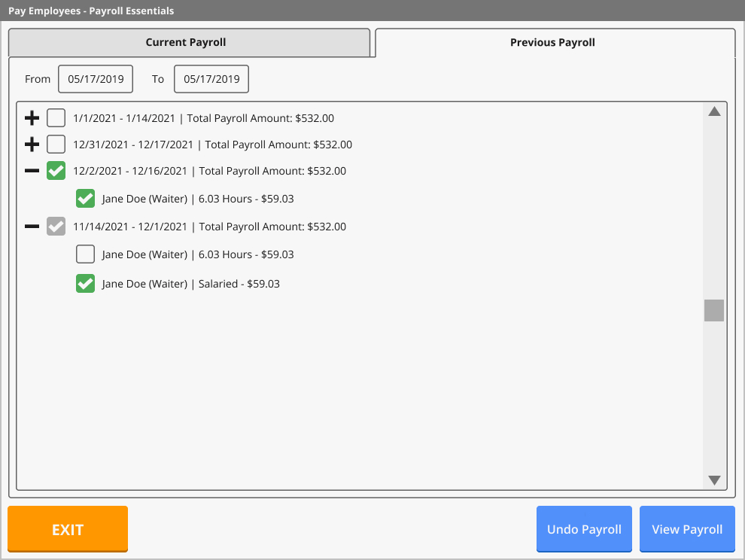Click the Undo Payroll button
Image resolution: width=745 pixels, height=560 pixels.
click(x=584, y=529)
